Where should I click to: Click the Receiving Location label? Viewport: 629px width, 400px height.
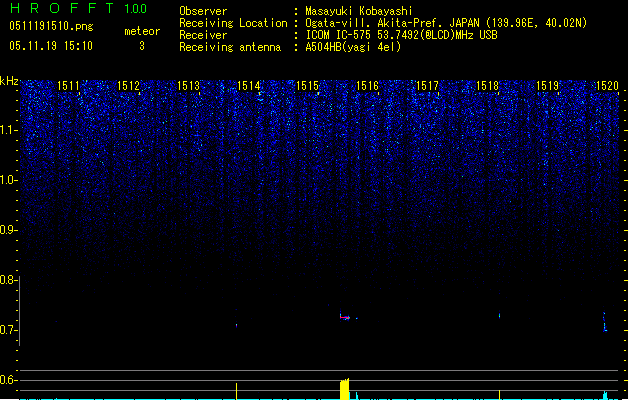coord(233,23)
